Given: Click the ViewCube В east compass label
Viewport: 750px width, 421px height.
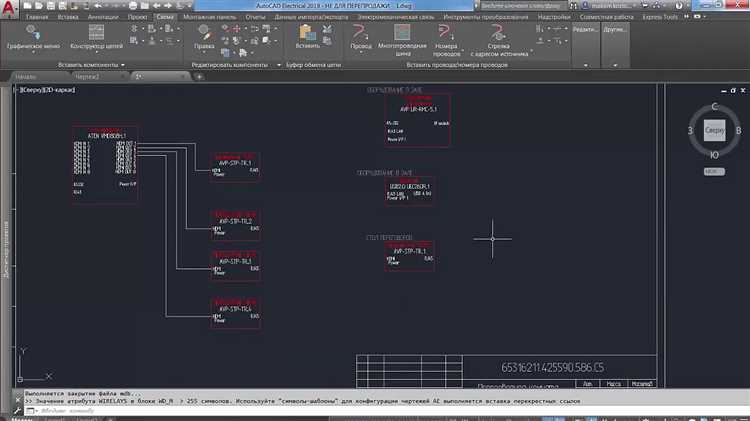Looking at the screenshot, I should coord(738,131).
